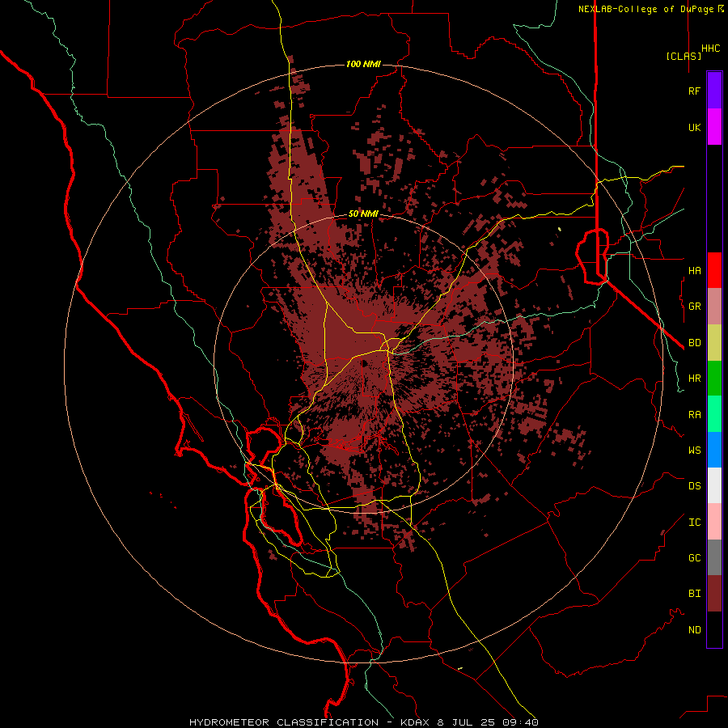Click the RF purple legend swatch
This screenshot has width=728, height=728.
point(714,91)
